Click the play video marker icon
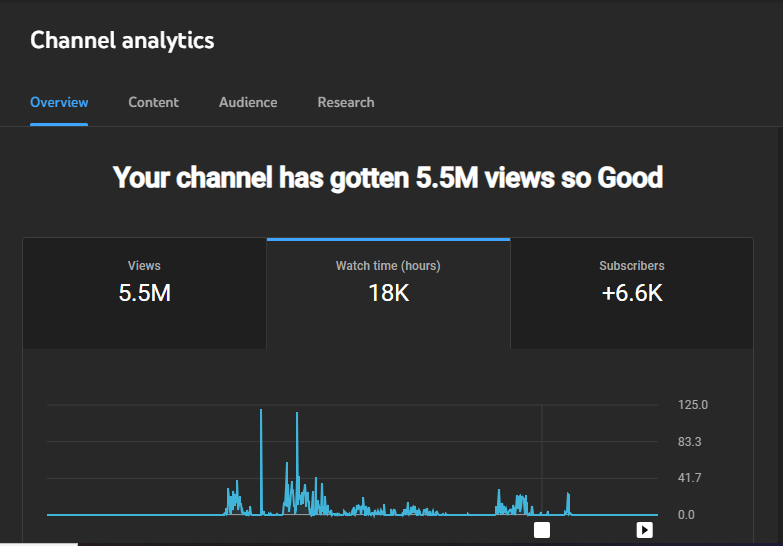 click(645, 530)
